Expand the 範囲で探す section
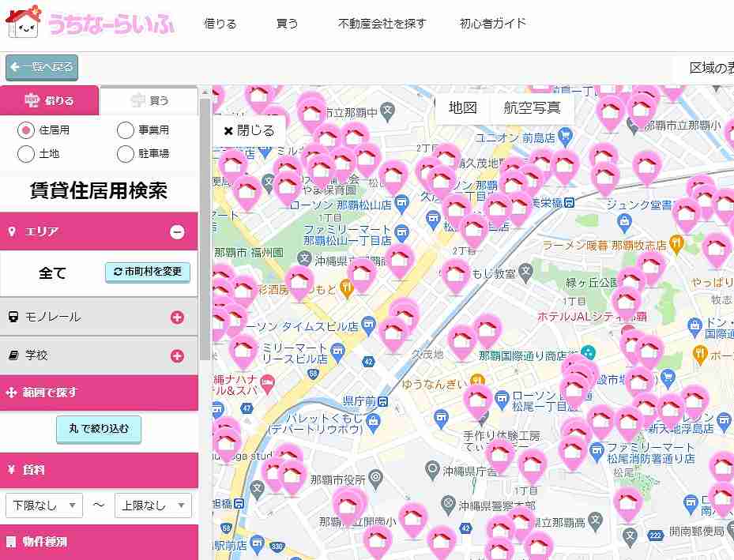734x560 pixels. [x=99, y=393]
